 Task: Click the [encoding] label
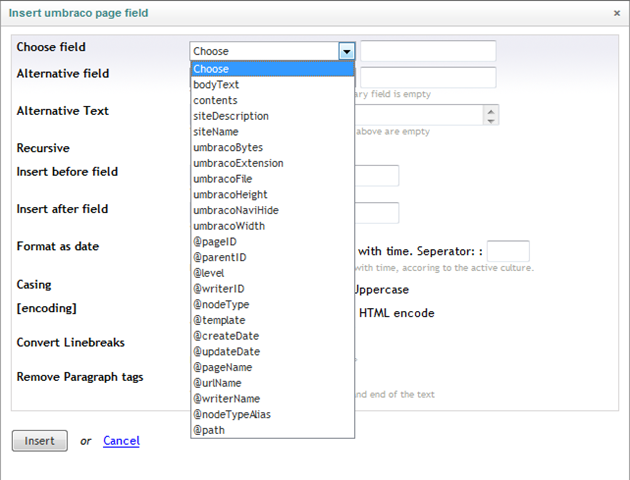coord(47,308)
